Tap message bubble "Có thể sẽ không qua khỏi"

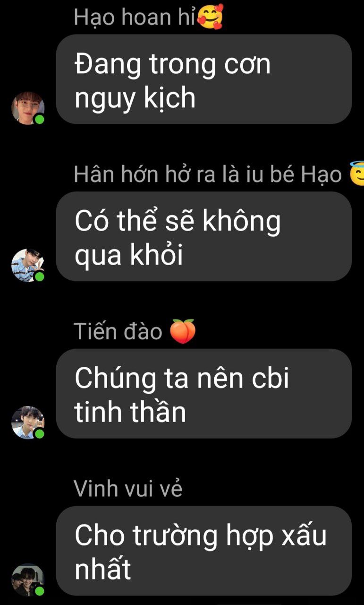pyautogui.click(x=204, y=236)
